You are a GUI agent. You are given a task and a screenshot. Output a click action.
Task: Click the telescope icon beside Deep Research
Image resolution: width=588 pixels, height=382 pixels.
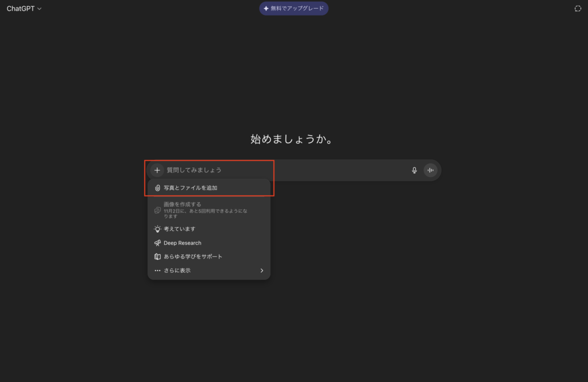click(157, 242)
